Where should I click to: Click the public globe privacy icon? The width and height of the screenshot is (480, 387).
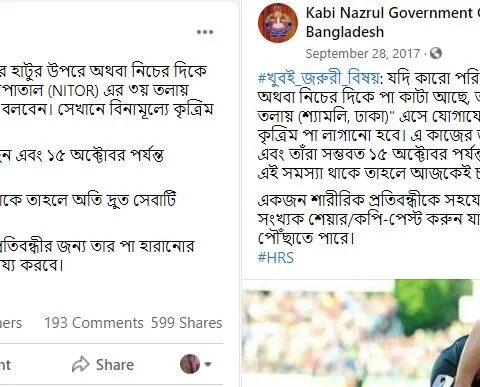pos(436,53)
